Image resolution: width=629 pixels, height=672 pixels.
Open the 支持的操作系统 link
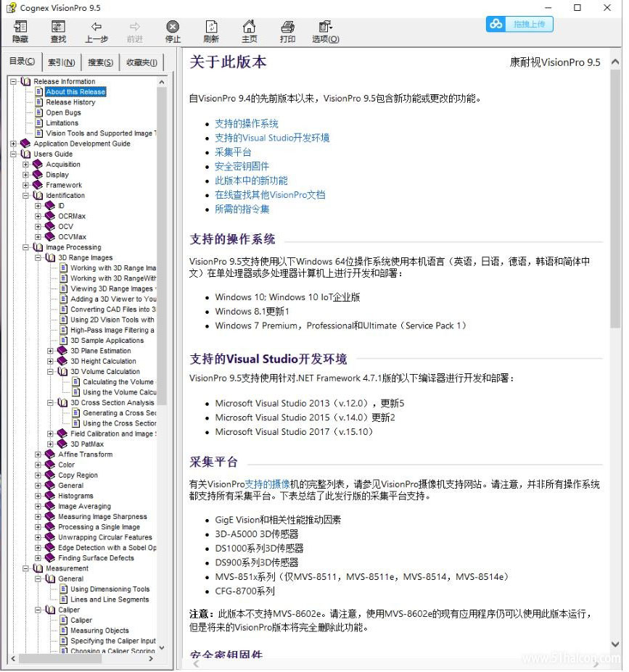point(247,124)
